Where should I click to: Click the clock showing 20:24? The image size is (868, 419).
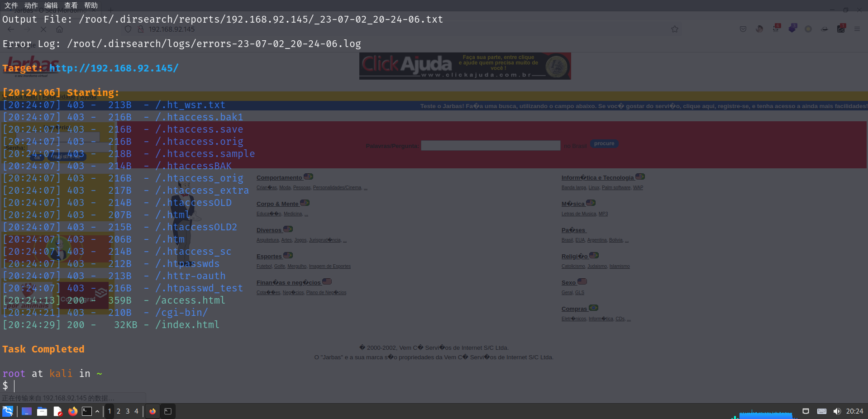click(854, 411)
